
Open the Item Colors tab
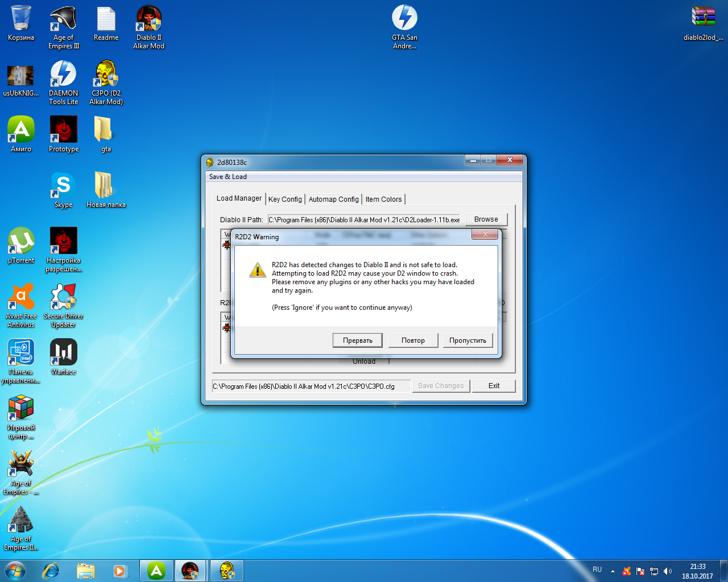pyautogui.click(x=383, y=199)
